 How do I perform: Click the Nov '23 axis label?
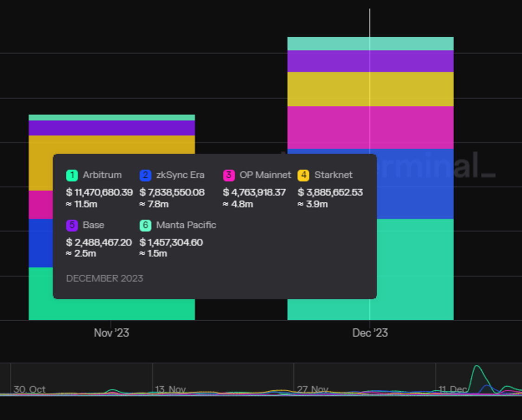[111, 333]
